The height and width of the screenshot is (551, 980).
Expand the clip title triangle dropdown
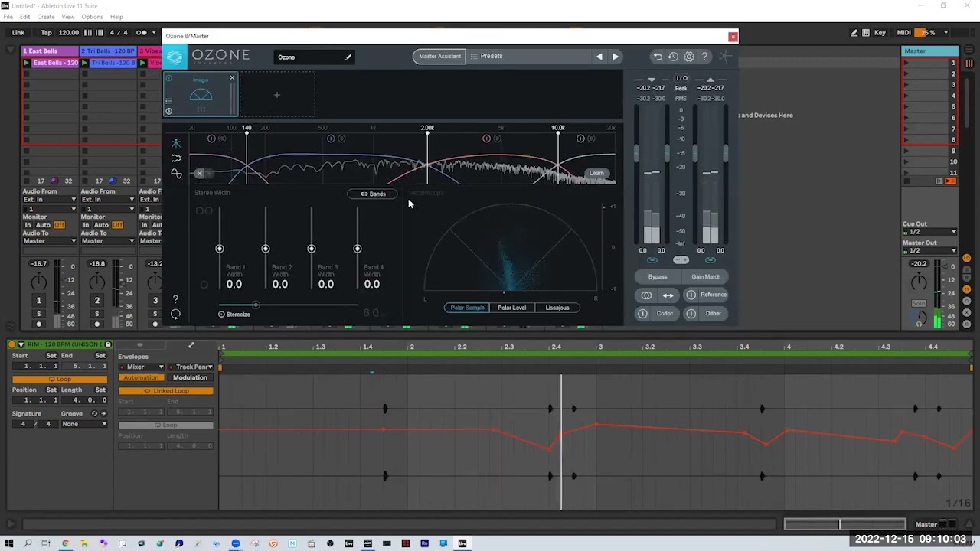pyautogui.click(x=21, y=344)
